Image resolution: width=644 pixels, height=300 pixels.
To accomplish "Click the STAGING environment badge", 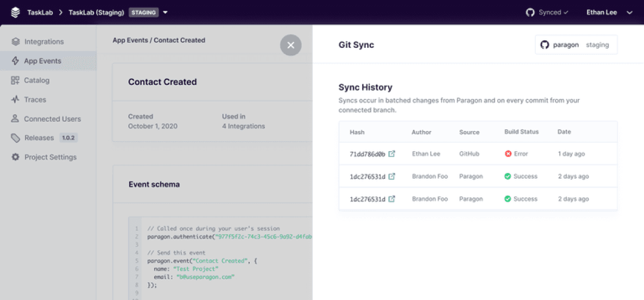I will 144,12.
